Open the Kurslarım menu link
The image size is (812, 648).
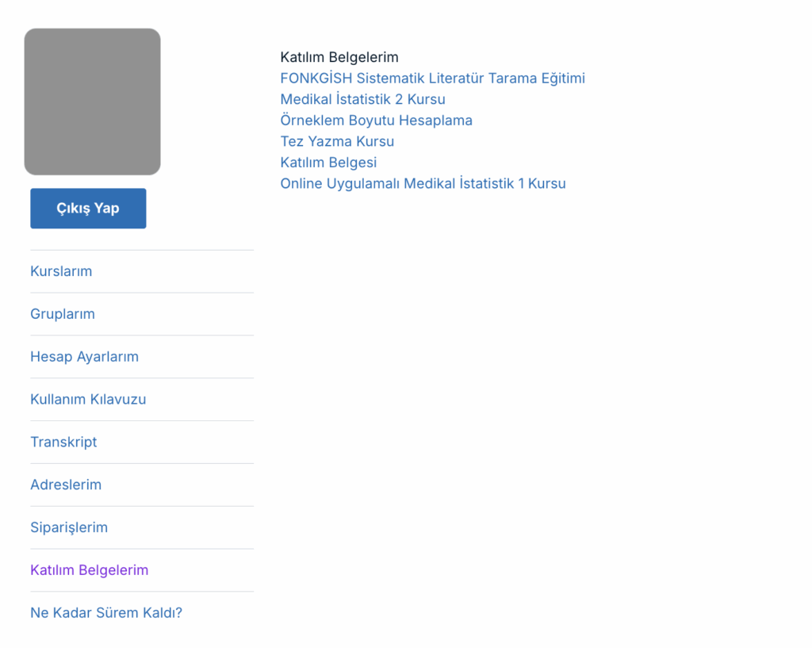[61, 271]
